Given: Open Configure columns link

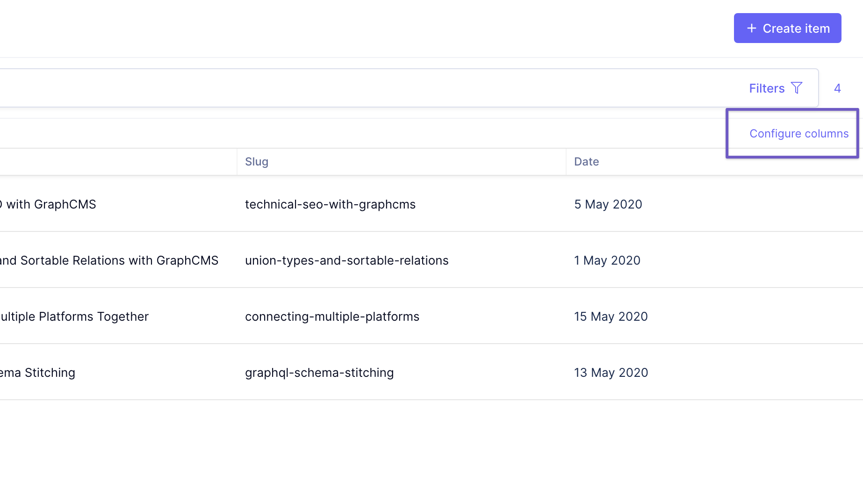Looking at the screenshot, I should [799, 134].
